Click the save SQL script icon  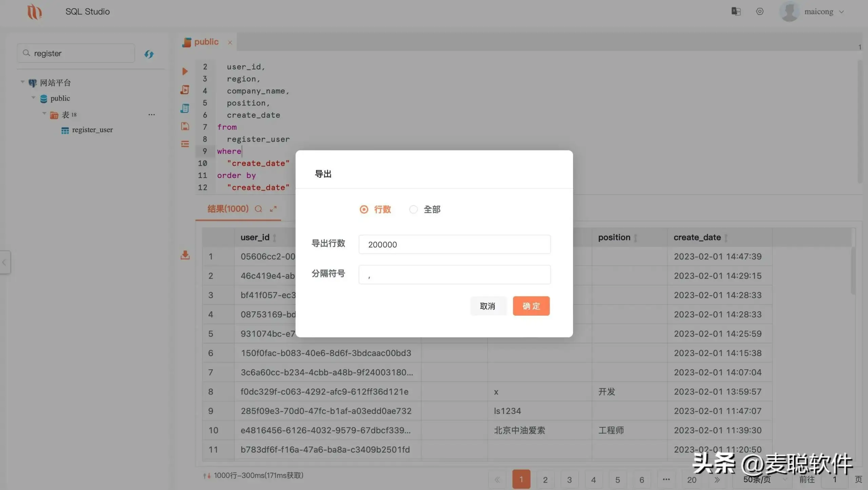click(185, 126)
